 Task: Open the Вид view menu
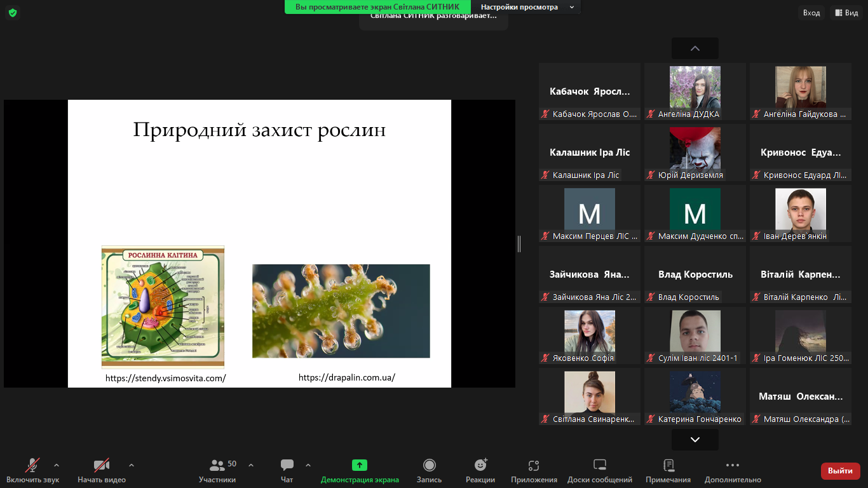click(x=846, y=13)
